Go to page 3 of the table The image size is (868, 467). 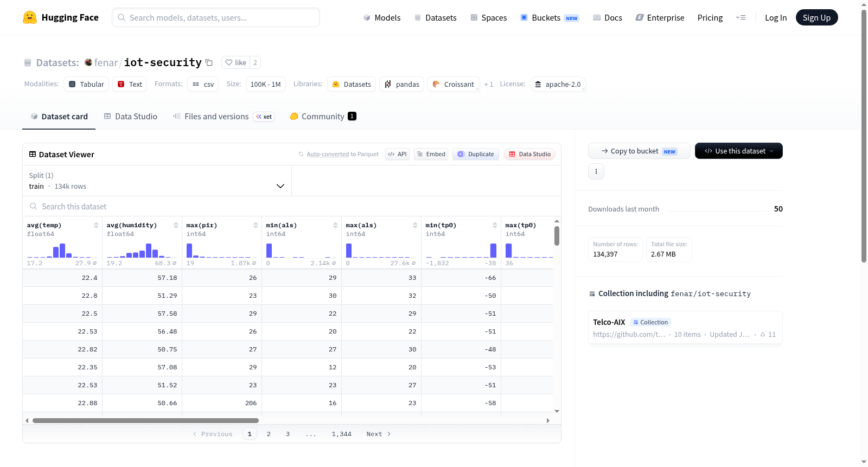click(288, 434)
